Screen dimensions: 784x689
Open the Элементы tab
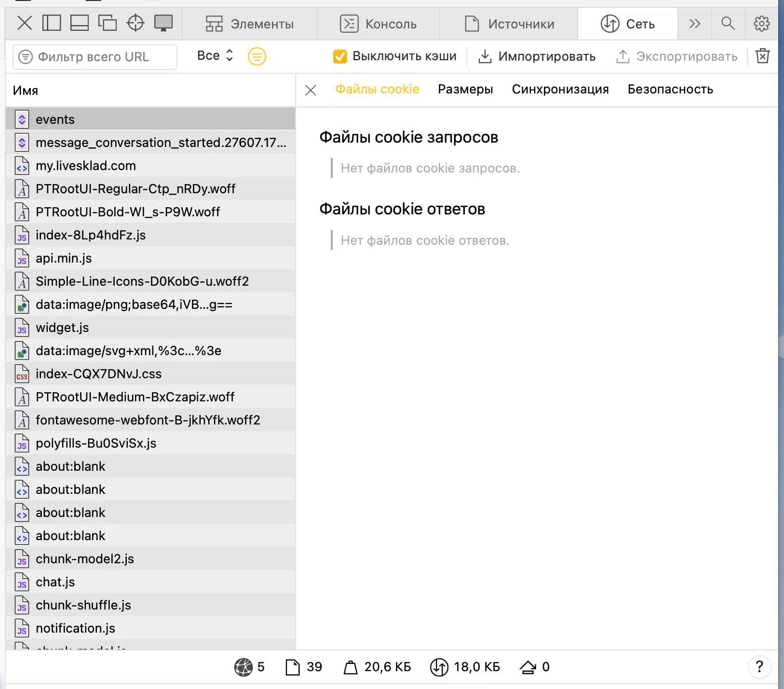click(x=250, y=24)
